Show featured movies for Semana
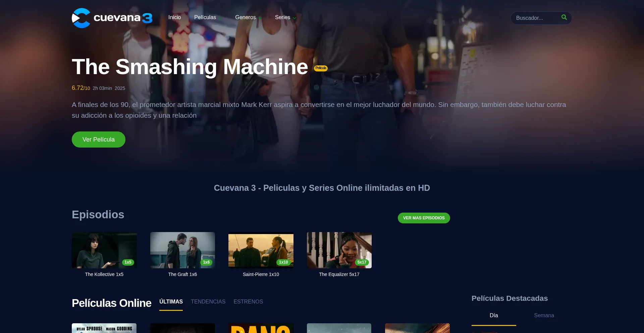The height and width of the screenshot is (333, 644). pos(544,316)
